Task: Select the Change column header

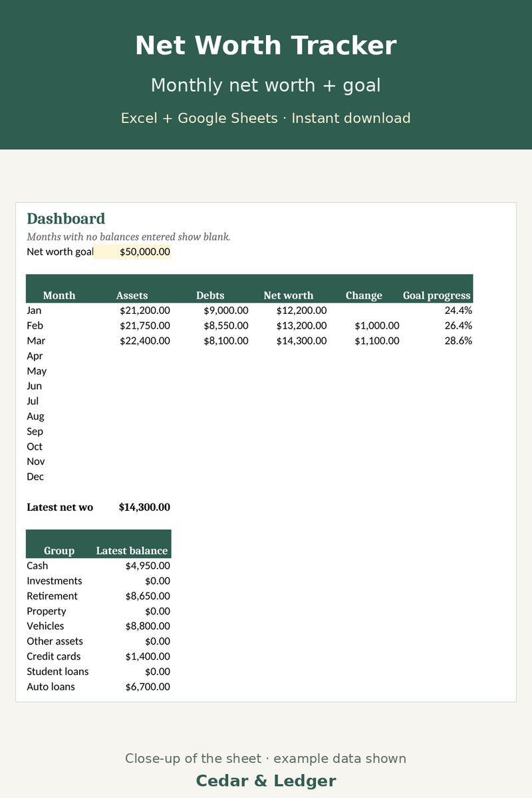Action: [364, 295]
